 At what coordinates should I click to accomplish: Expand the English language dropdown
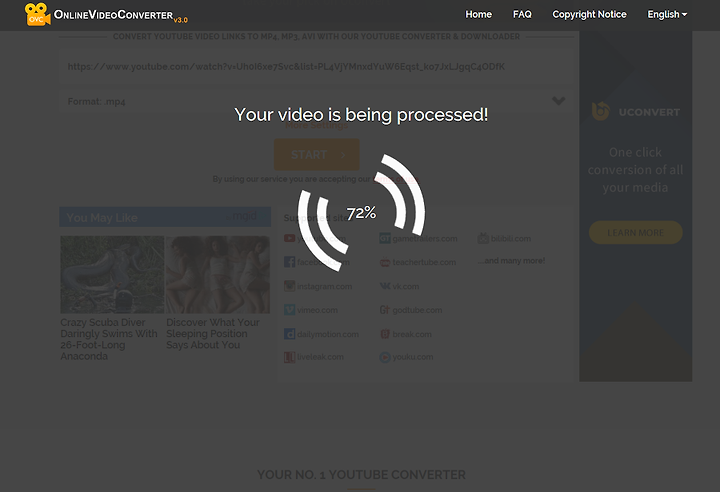(x=667, y=14)
